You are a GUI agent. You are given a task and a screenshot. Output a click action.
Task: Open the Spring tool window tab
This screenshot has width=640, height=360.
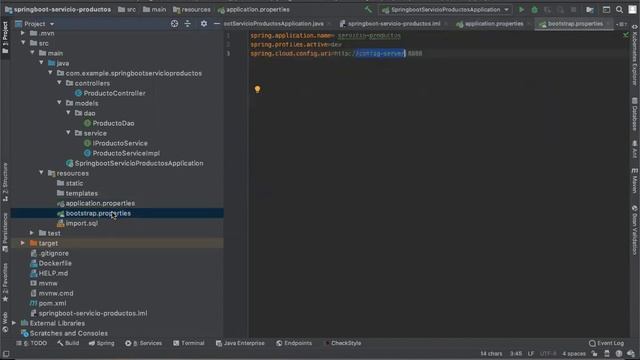pyautogui.click(x=102, y=343)
